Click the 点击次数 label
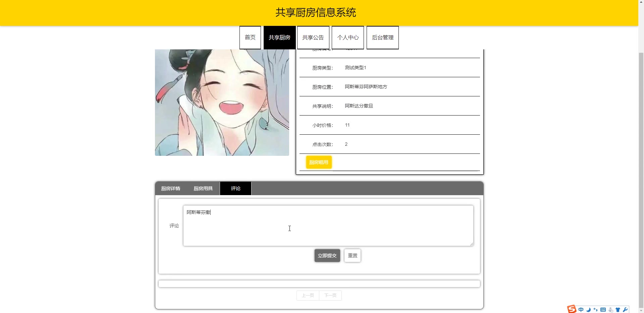This screenshot has width=644, height=313. coord(323,144)
